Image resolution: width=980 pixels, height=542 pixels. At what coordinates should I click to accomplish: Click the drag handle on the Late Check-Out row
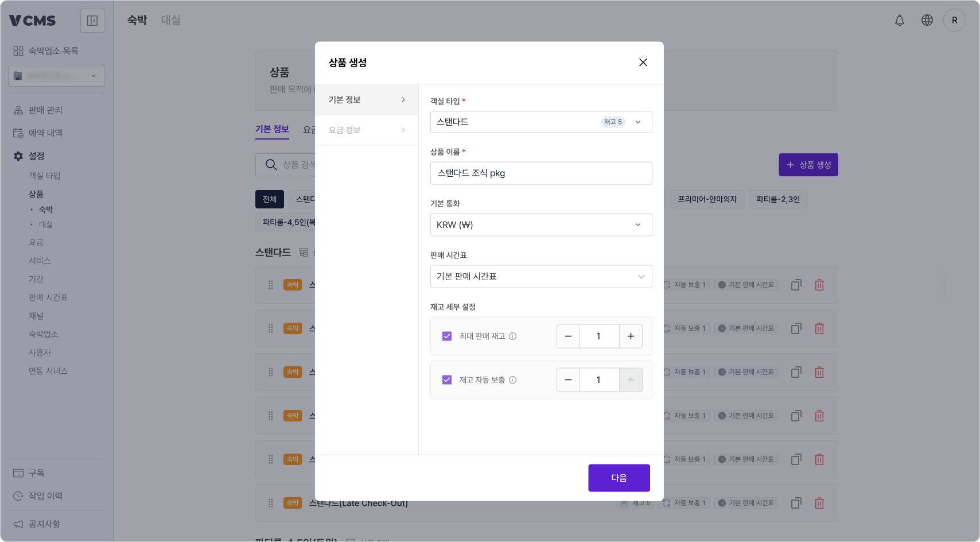click(x=270, y=502)
